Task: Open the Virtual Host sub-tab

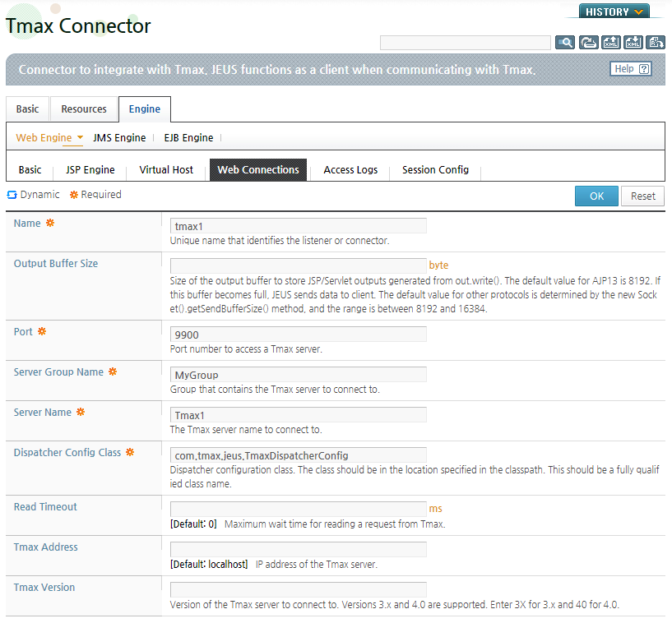Action: coord(166,170)
